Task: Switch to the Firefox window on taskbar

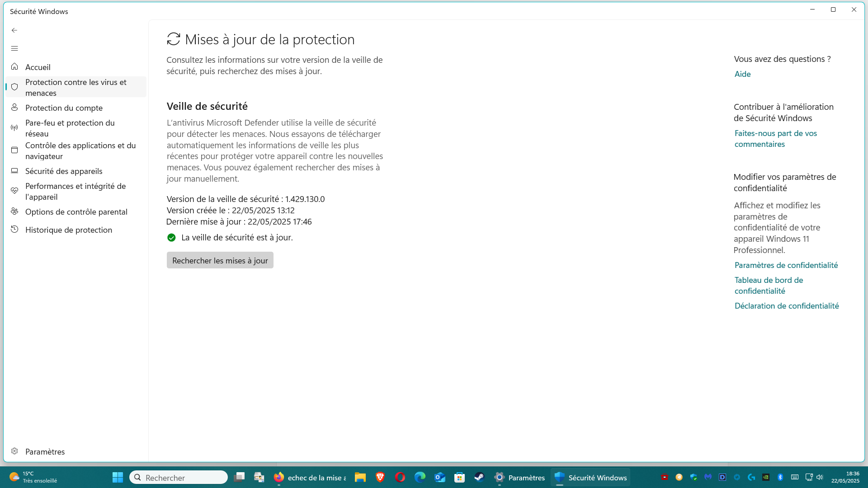Action: pyautogui.click(x=310, y=477)
